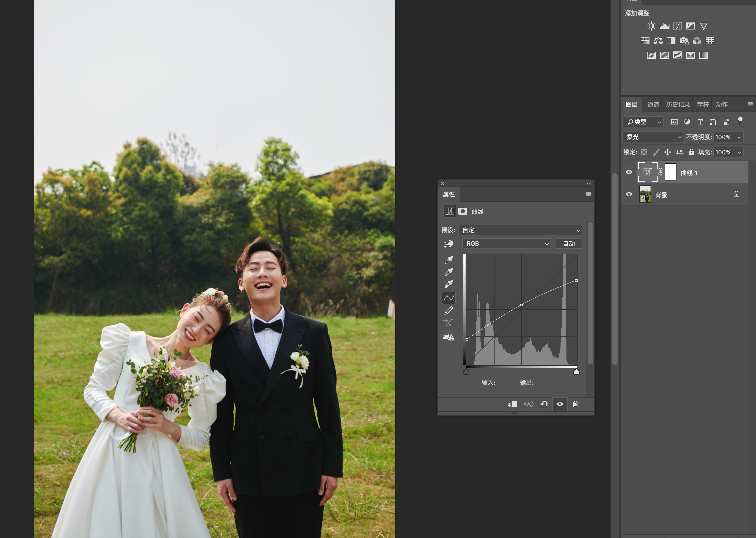The image size is (756, 538).
Task: Open the 历史记录 tab
Action: pos(678,105)
